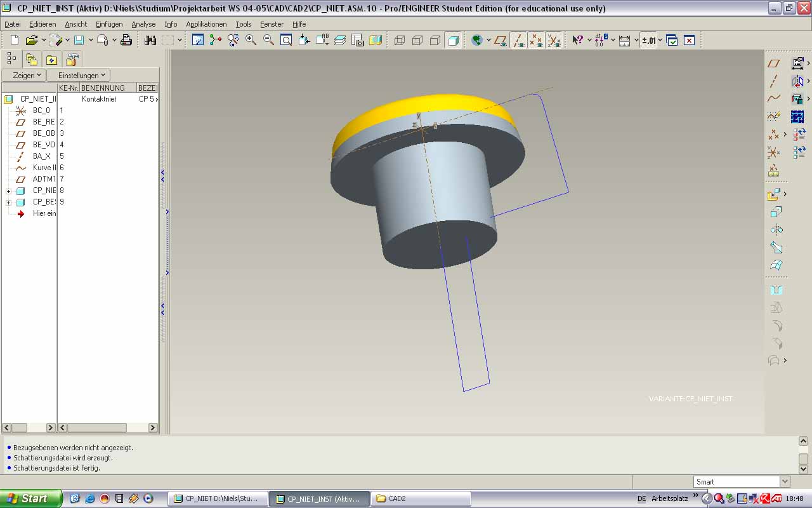The image size is (812, 508).
Task: Click the binoculars search tool
Action: [150, 40]
